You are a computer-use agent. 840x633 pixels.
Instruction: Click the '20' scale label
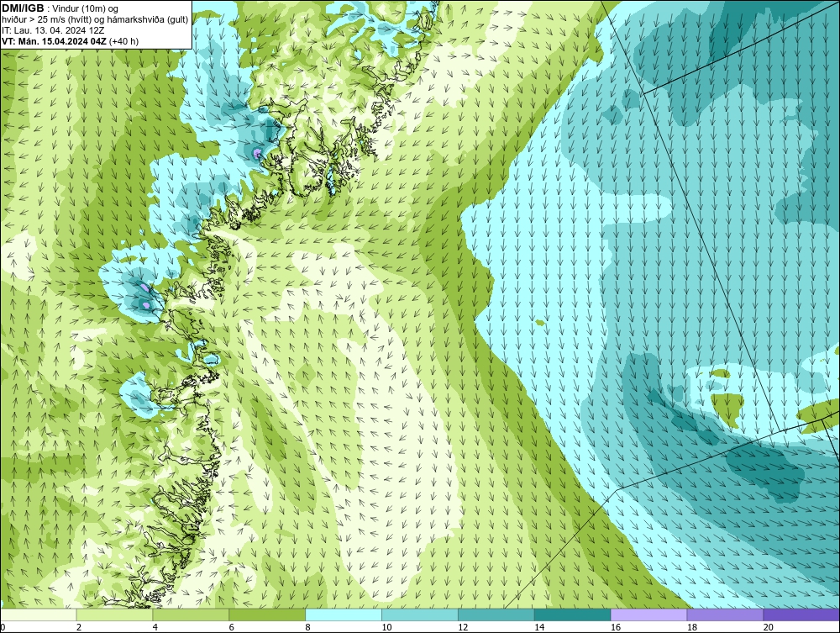tap(769, 627)
